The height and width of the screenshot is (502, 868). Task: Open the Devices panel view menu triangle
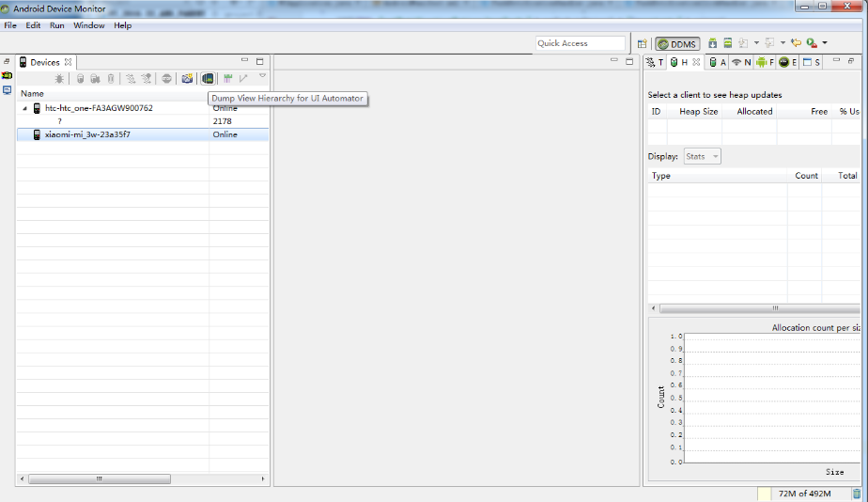coord(262,76)
